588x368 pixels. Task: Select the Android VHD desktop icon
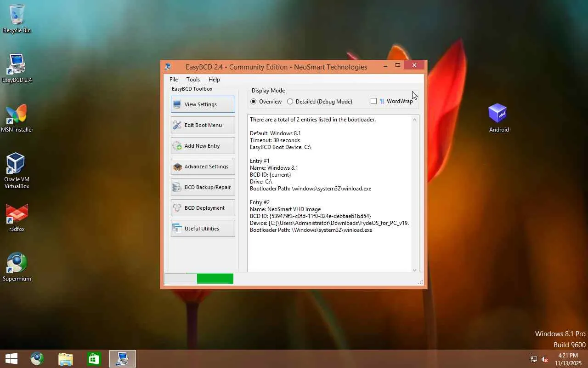point(498,118)
